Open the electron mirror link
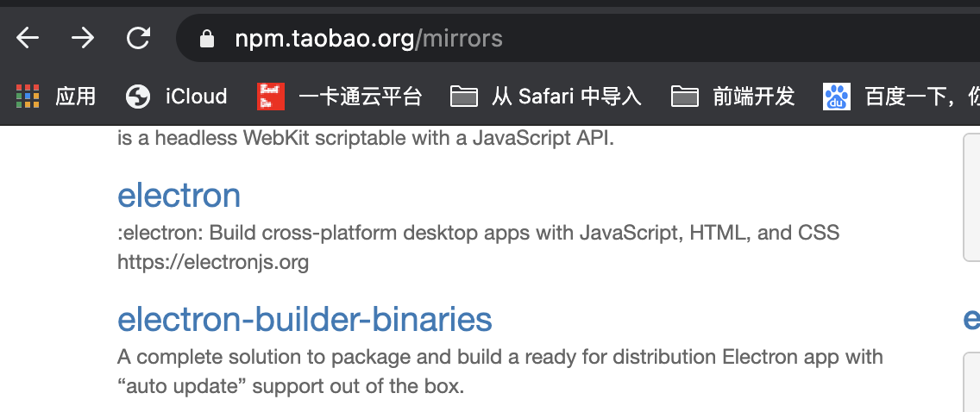This screenshot has width=980, height=412. 179,195
